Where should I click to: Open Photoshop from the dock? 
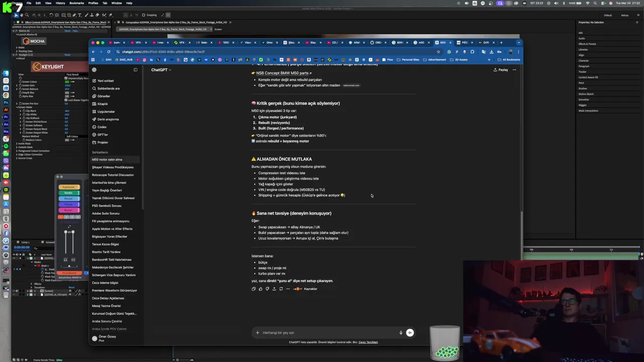[x=6, y=102]
